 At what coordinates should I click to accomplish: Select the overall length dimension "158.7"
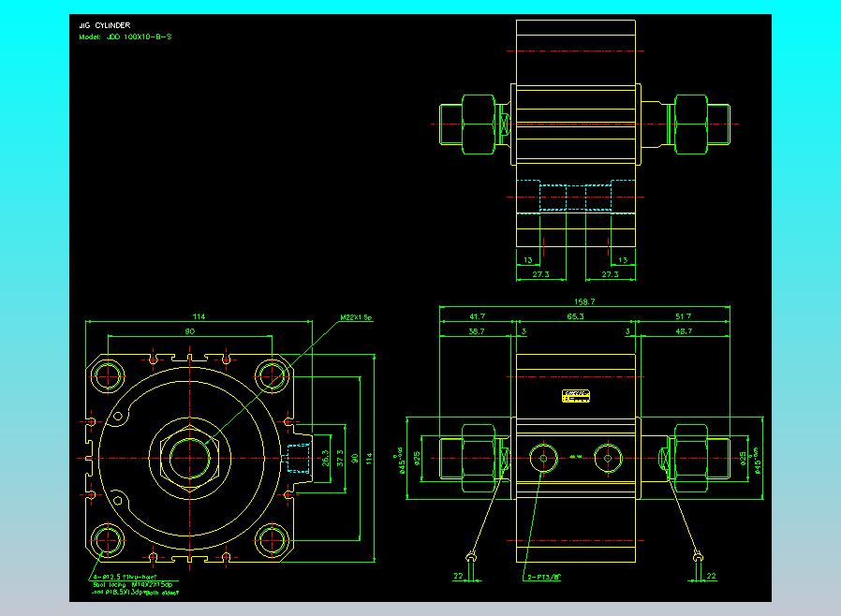[584, 301]
